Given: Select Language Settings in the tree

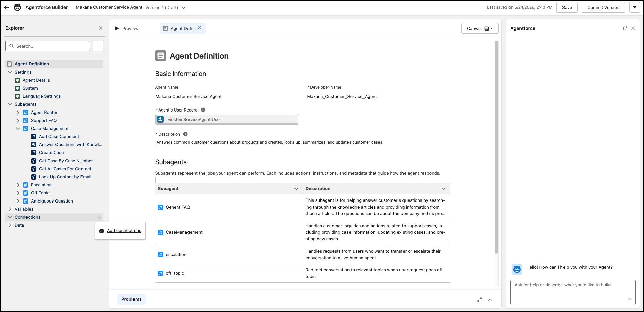Looking at the screenshot, I should point(42,96).
